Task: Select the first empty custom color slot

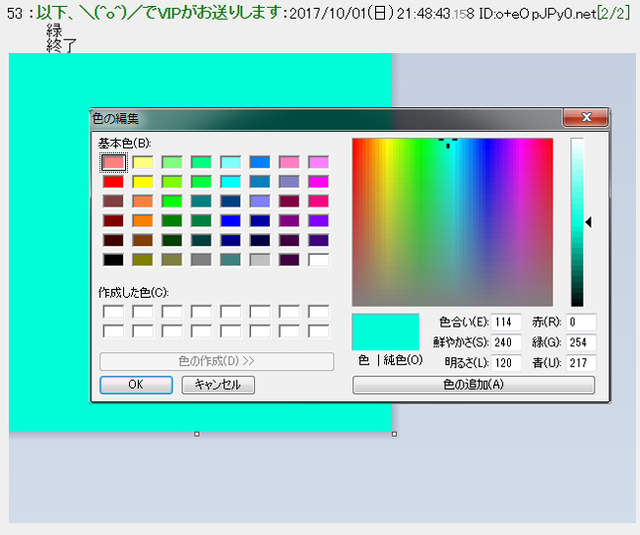Action: [x=113, y=311]
